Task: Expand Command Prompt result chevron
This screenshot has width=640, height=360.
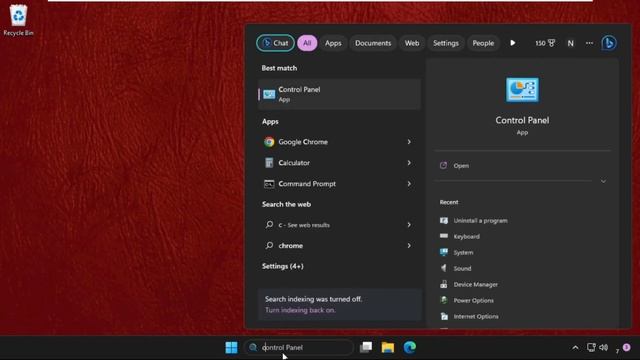Action: click(409, 184)
